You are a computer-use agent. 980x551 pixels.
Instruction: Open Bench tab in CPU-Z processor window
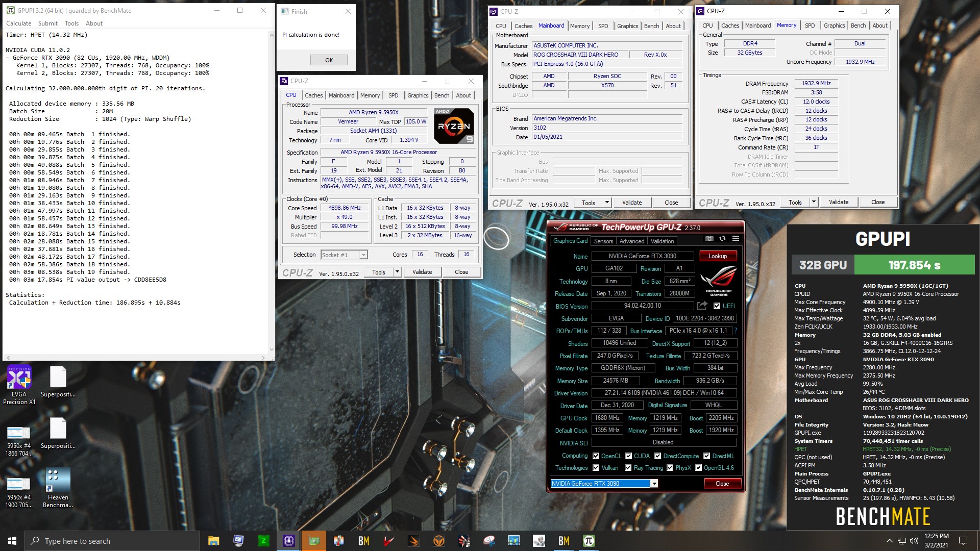point(442,95)
